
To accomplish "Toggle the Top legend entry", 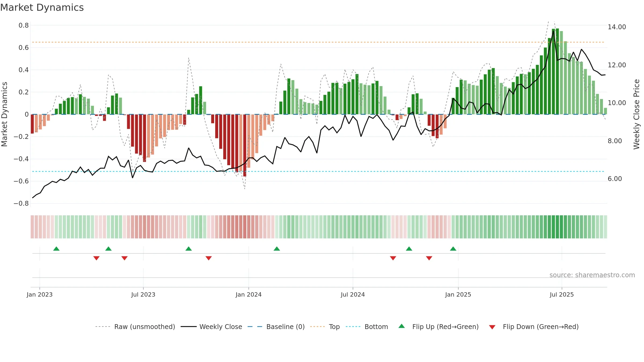I will tap(325, 327).
